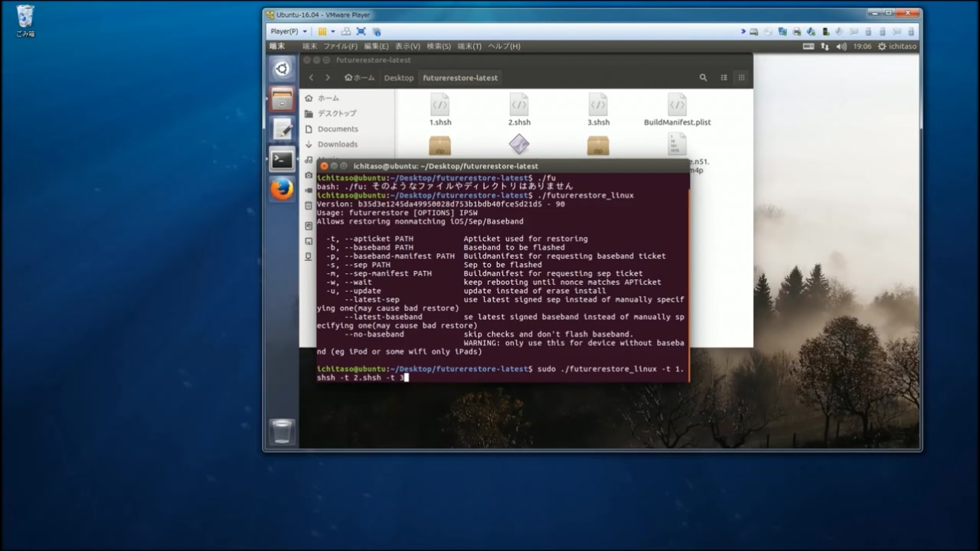Switch Files to grid icon view

click(x=741, y=77)
